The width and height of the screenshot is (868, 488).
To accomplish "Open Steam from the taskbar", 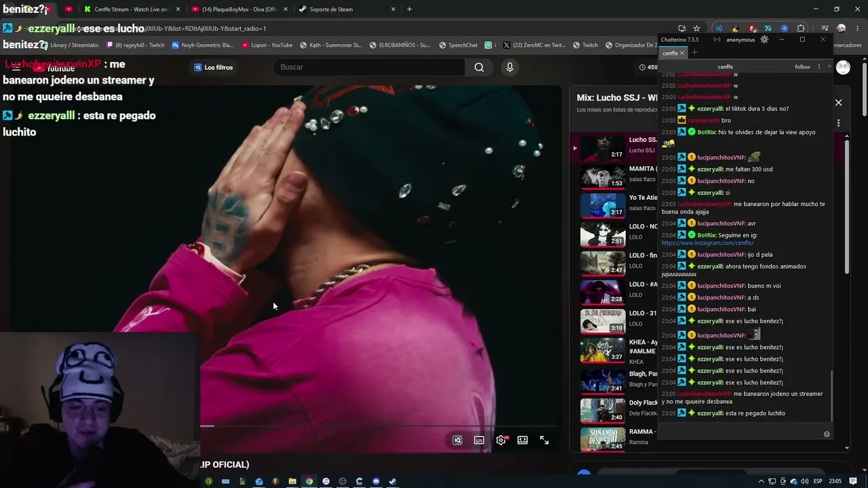I will pyautogui.click(x=393, y=481).
